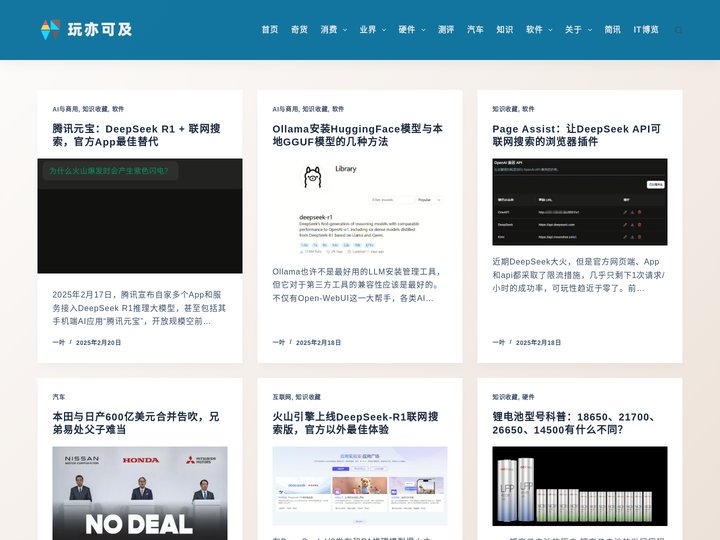The image size is (720, 540).
Task: Click 汽车 category on 本田与日产 card
Action: (x=59, y=397)
